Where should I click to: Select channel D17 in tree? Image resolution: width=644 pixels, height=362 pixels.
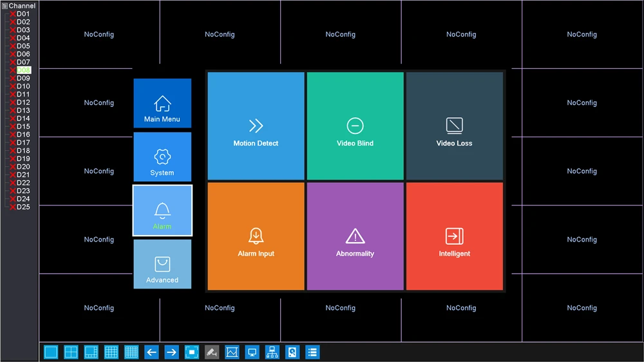pyautogui.click(x=23, y=142)
